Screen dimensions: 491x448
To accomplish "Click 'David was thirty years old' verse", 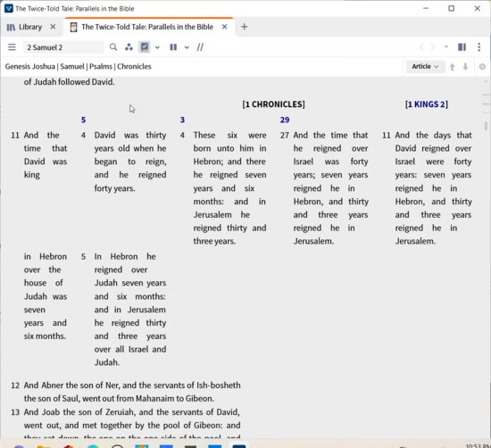I will pyautogui.click(x=130, y=162).
